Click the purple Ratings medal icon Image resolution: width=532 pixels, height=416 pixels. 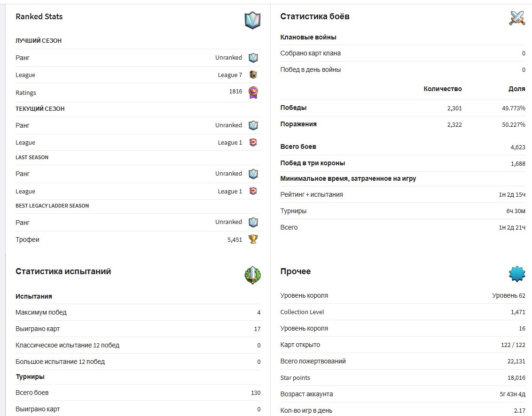253,92
